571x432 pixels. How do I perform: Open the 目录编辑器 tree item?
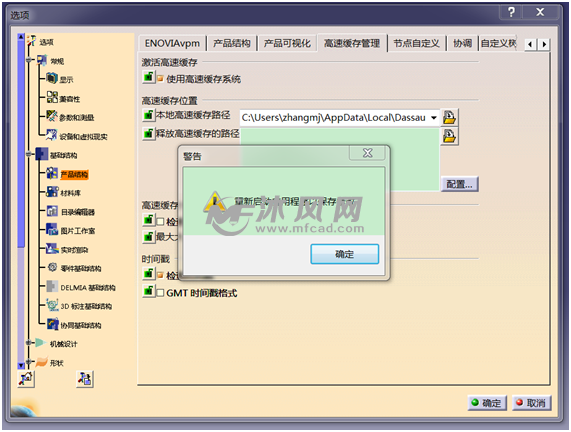(x=78, y=212)
